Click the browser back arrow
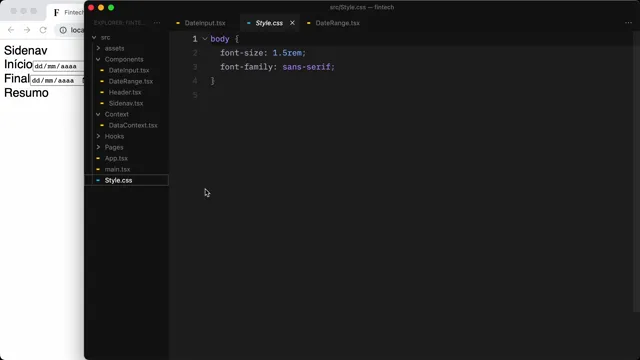The width and height of the screenshot is (640, 360). pyautogui.click(x=11, y=30)
